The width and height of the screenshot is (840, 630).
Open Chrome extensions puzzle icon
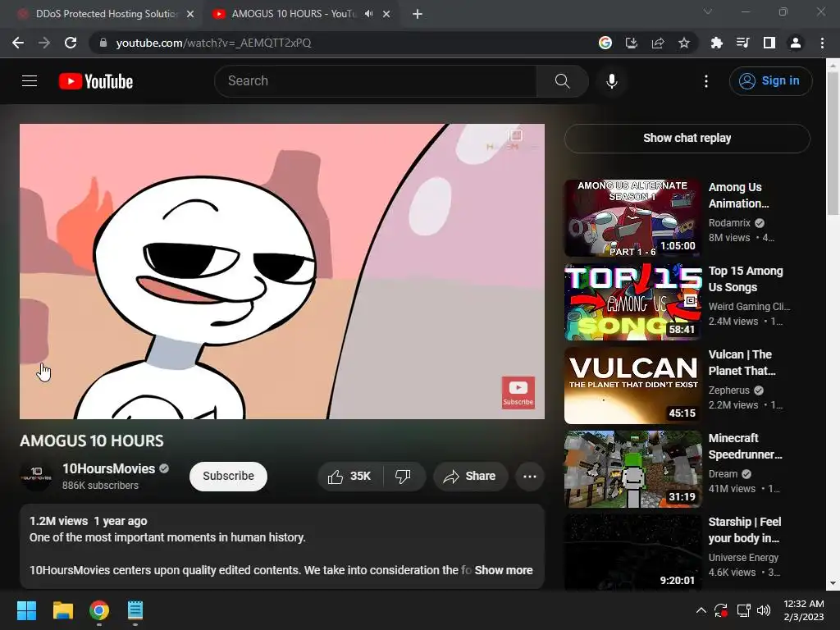[717, 43]
